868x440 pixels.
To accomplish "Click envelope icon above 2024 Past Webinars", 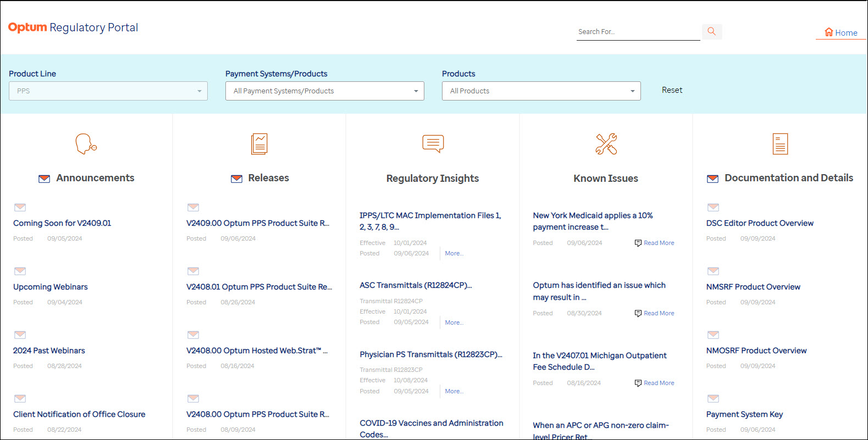I will (x=20, y=335).
